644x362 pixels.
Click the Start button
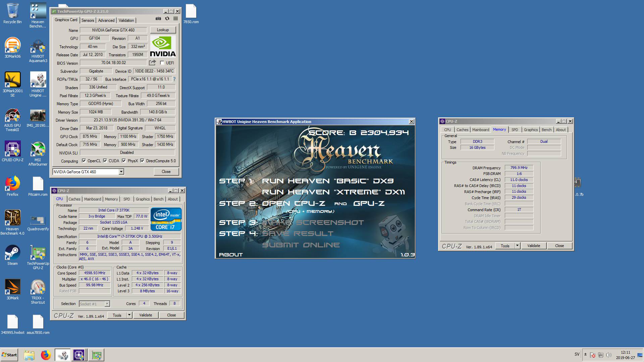click(x=9, y=355)
